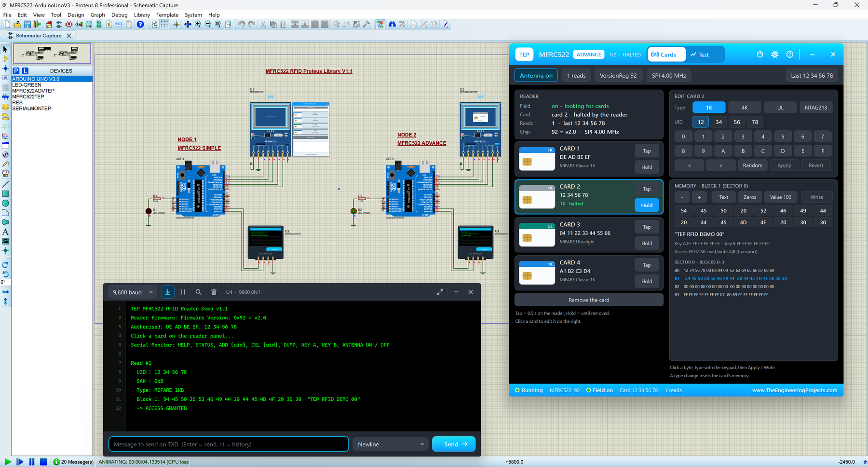Select MFRC522ADVTEP in the devices list
Image resolution: width=868 pixels, height=467 pixels.
click(x=33, y=91)
